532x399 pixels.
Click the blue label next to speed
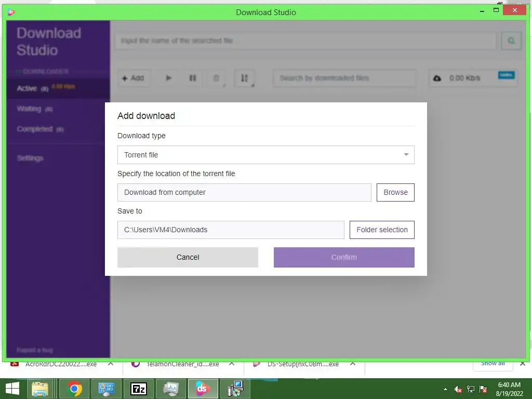[506, 75]
